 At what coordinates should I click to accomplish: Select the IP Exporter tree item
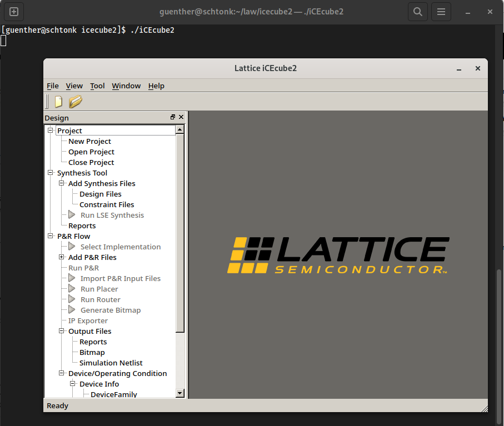[88, 320]
